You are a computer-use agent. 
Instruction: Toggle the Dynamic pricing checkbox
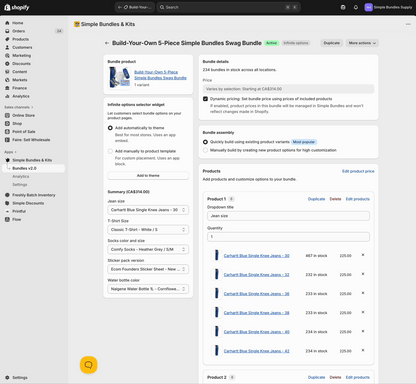[205, 99]
